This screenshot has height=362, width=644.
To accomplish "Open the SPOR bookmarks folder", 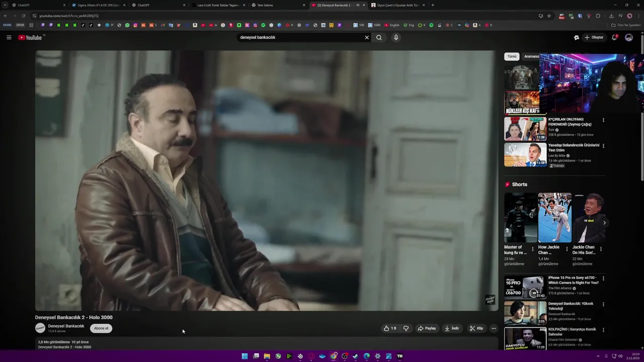I will 20,25.
